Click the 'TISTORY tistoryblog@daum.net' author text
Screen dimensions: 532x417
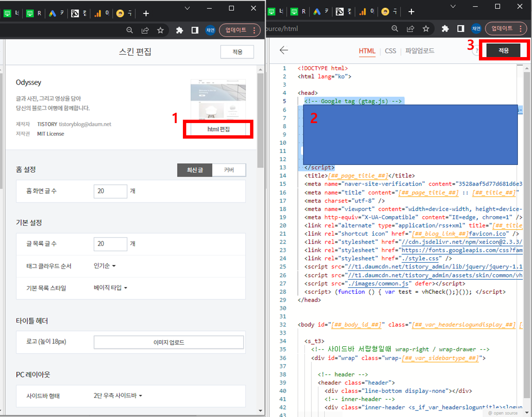pos(74,124)
